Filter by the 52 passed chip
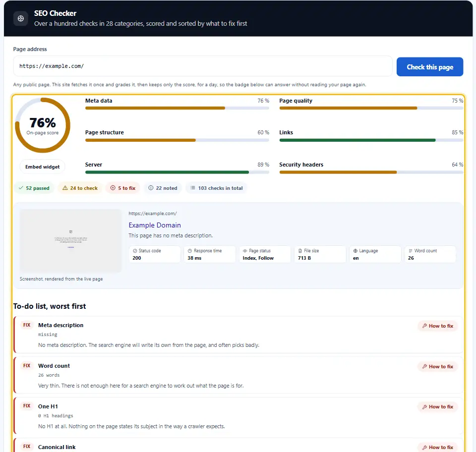The height and width of the screenshot is (452, 476). tap(34, 188)
